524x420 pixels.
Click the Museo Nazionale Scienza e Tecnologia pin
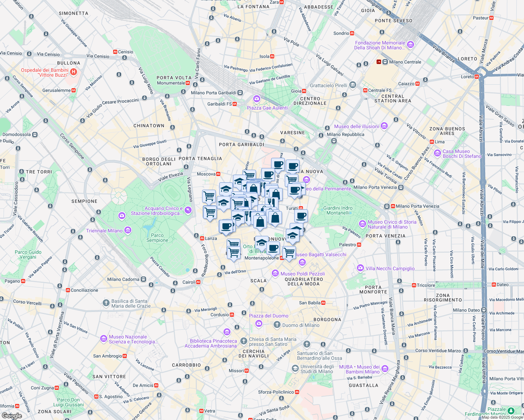(x=103, y=338)
